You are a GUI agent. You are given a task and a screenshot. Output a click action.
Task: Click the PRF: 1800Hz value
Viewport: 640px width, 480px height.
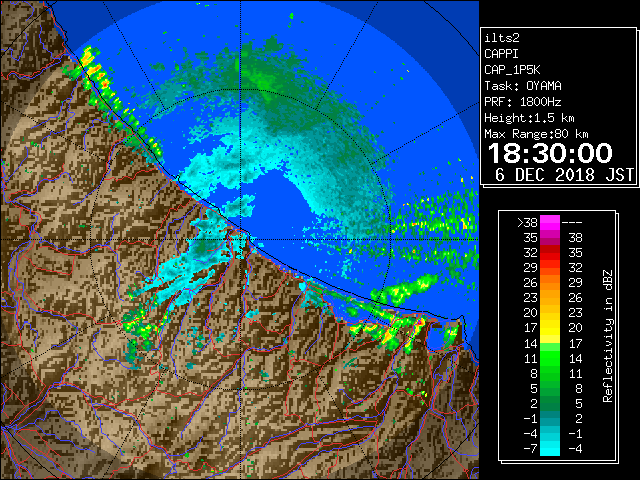pyautogui.click(x=522, y=102)
